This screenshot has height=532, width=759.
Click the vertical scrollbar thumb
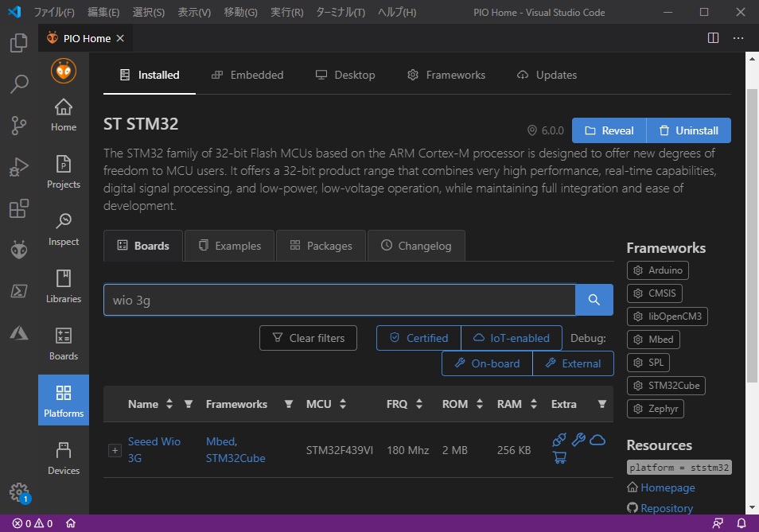(752, 236)
